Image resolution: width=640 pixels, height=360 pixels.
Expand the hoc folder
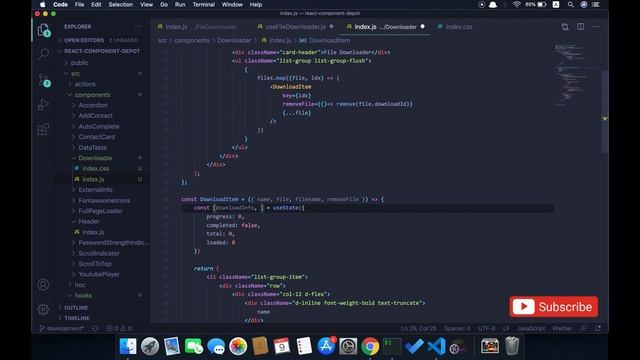coord(80,285)
